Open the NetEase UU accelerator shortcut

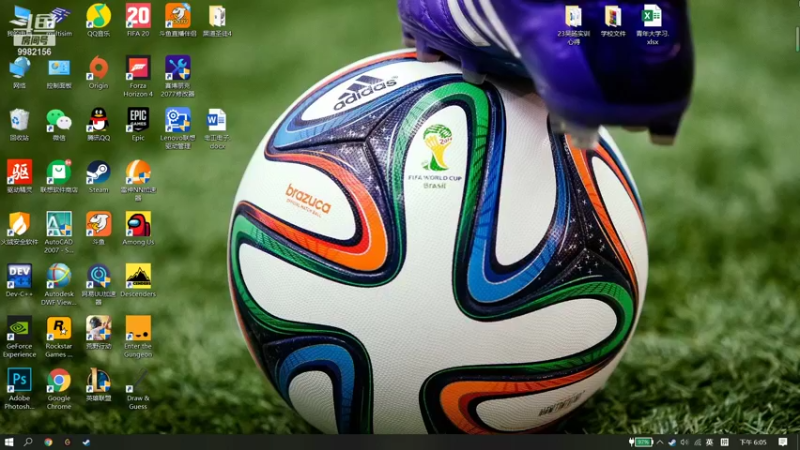pyautogui.click(x=98, y=284)
